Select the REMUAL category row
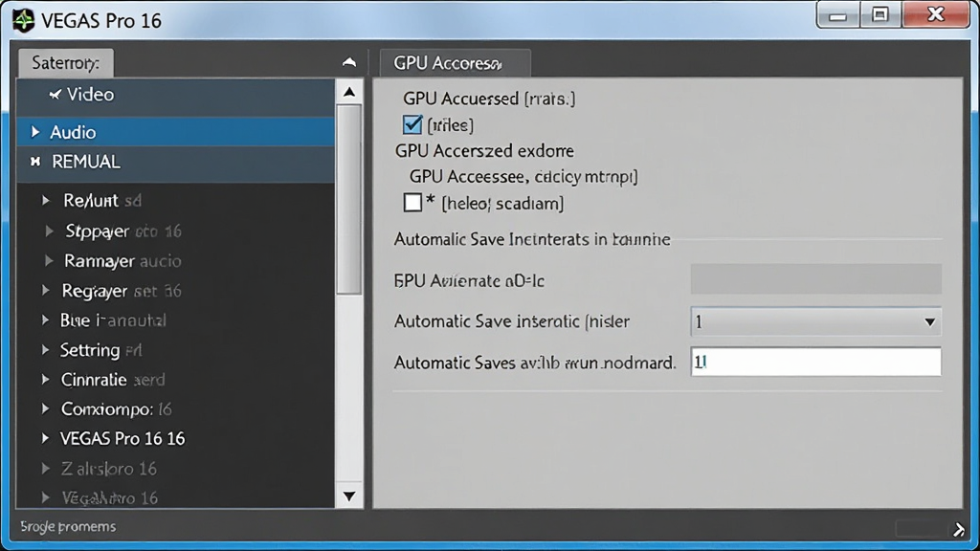 (x=176, y=164)
